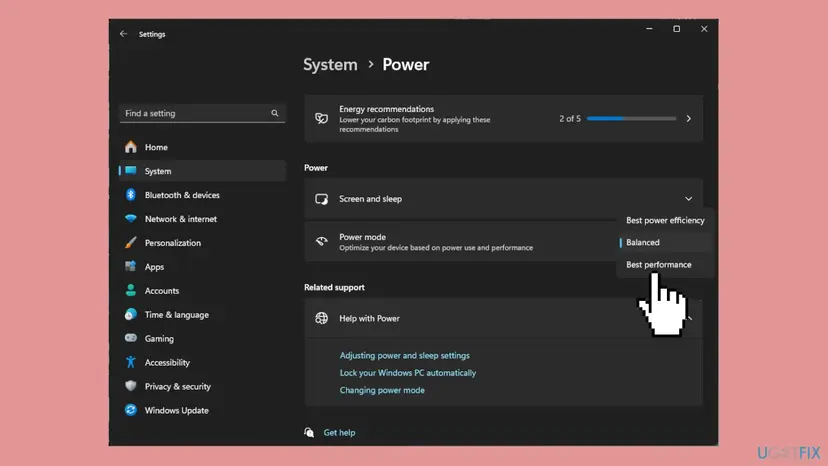Open Changing power mode link
Viewport: 828px width, 466px height.
tap(382, 390)
